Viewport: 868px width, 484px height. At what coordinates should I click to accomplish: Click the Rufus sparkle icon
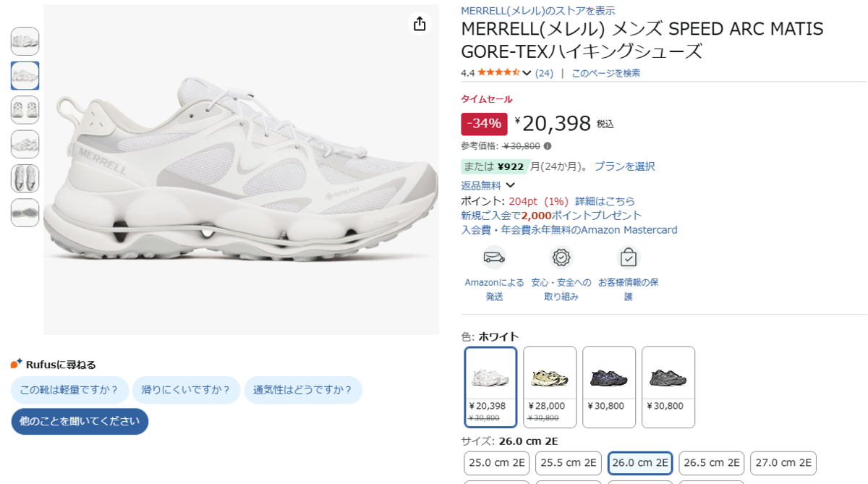tap(17, 364)
